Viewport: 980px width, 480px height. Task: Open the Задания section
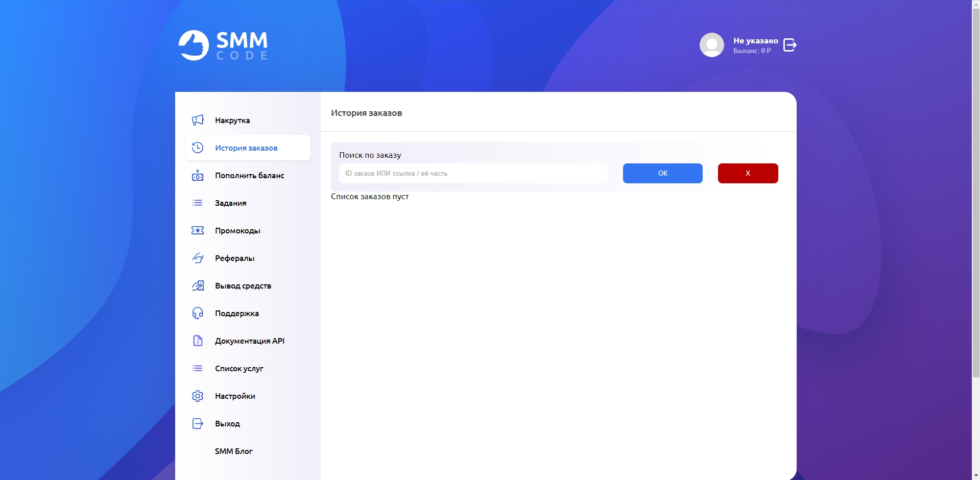pos(248,203)
